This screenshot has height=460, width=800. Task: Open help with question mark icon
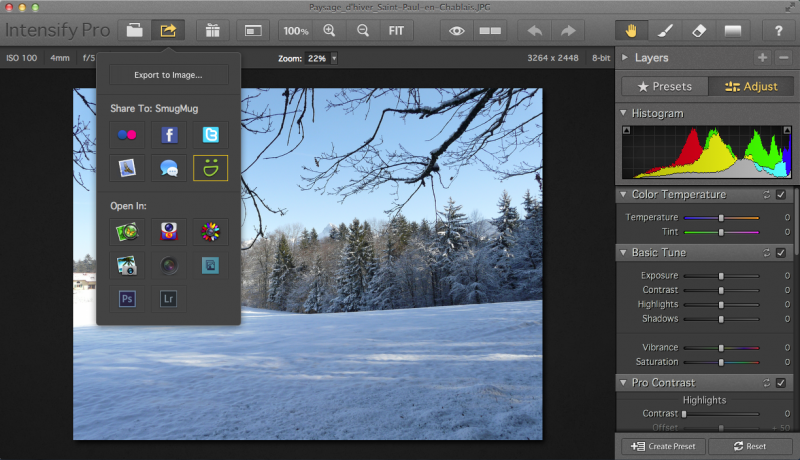click(x=778, y=31)
